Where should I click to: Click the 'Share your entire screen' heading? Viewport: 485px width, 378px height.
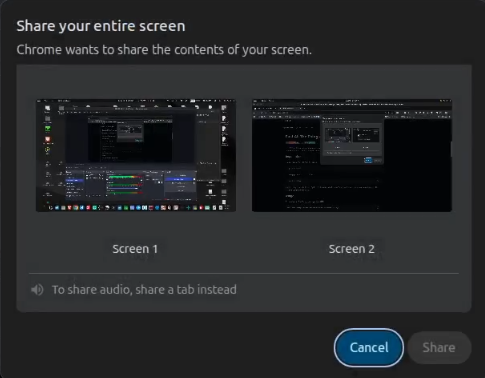coord(101,26)
